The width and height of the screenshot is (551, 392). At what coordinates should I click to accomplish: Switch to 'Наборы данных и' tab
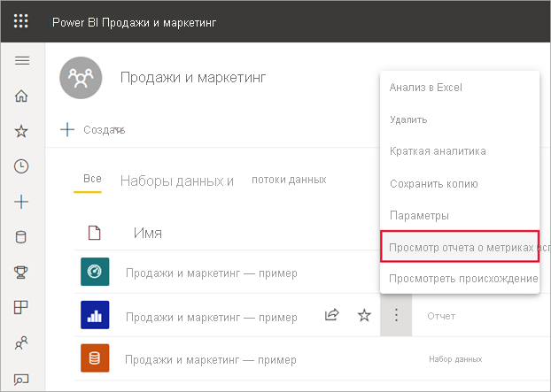176,181
